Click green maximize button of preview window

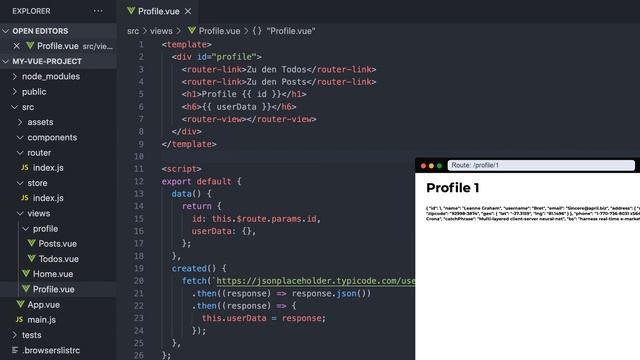click(439, 166)
